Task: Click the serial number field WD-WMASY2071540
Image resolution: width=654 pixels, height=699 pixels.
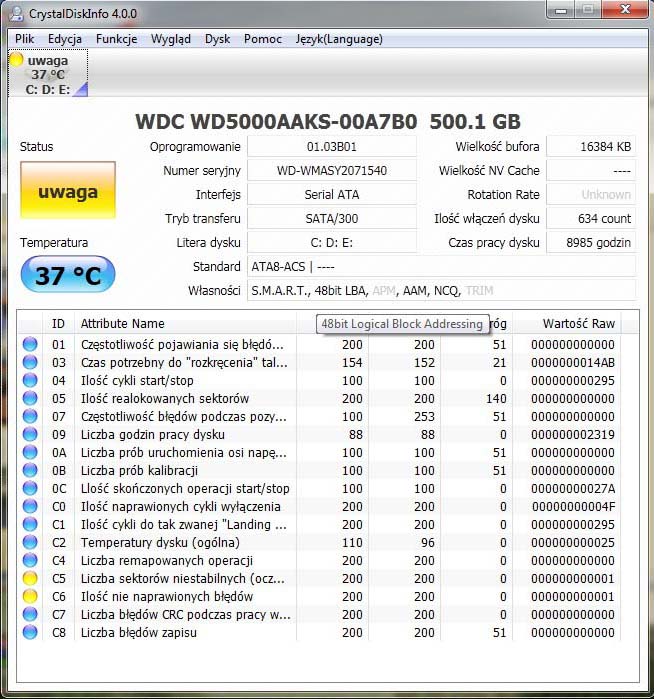Action: pos(332,171)
